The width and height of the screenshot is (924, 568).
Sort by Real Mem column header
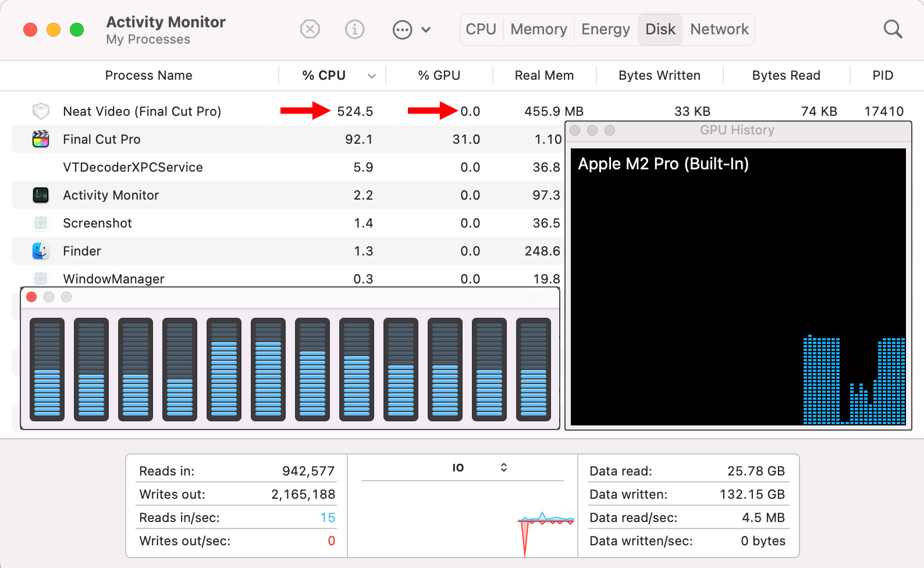pos(544,76)
